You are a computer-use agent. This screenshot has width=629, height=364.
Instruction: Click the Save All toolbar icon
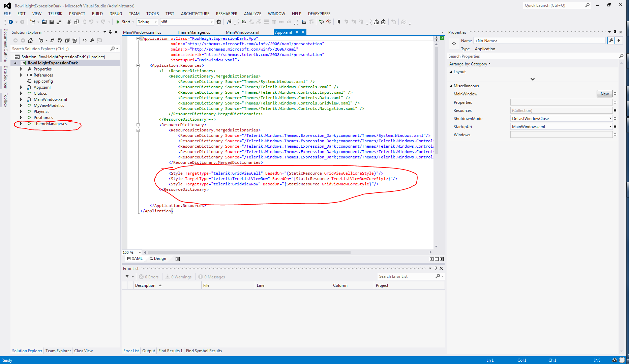tap(59, 22)
